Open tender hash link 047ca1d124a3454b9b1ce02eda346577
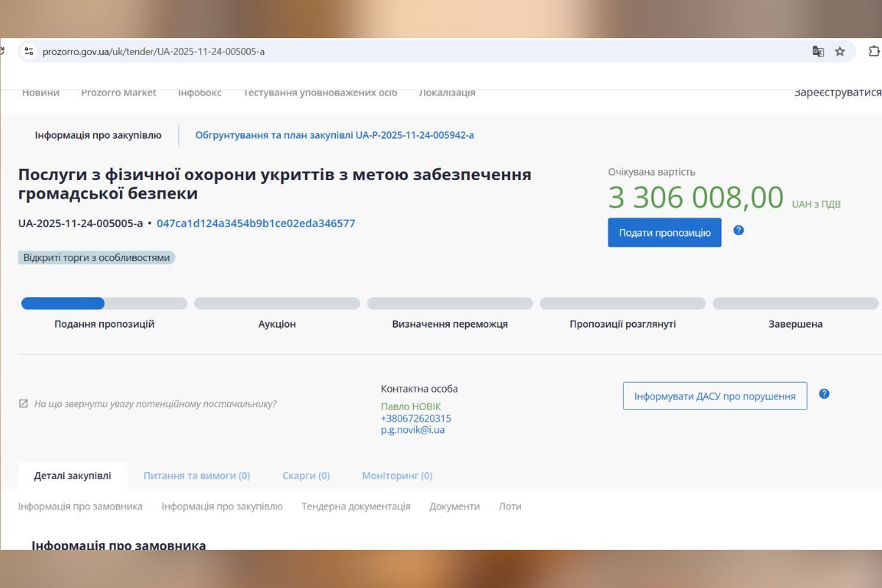 tap(256, 223)
